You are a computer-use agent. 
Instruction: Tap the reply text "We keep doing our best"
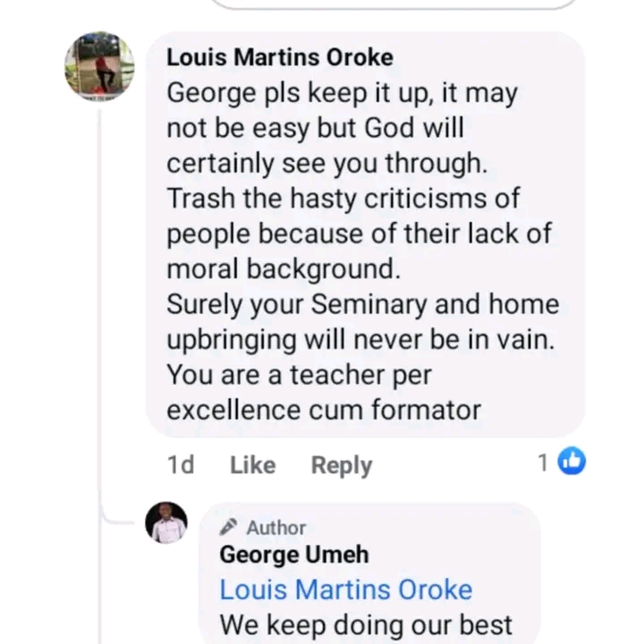click(366, 624)
